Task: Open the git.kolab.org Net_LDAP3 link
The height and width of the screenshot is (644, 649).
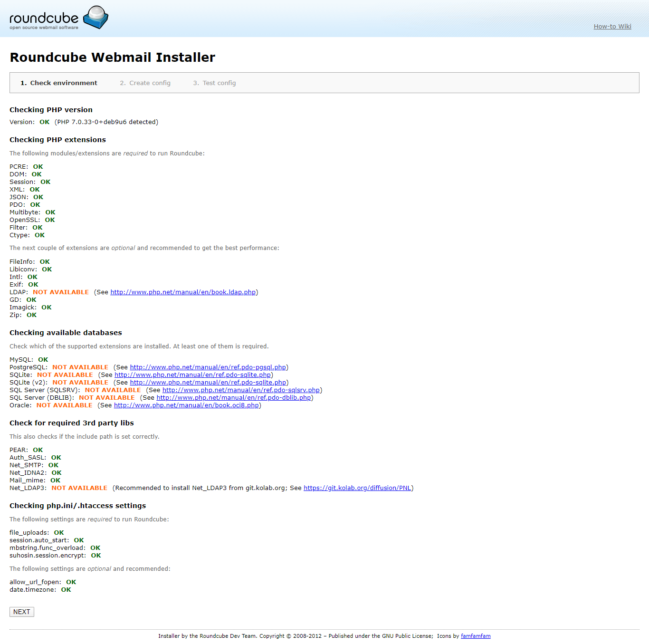Action: pyautogui.click(x=357, y=488)
